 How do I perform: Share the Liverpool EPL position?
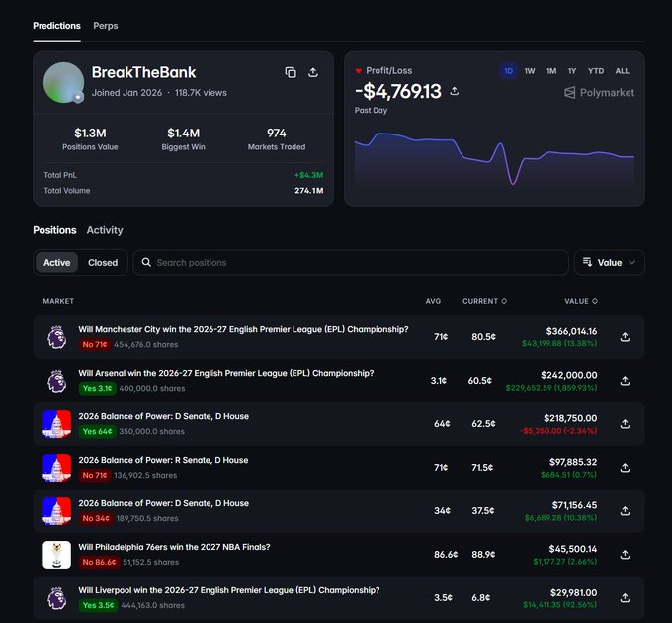[x=625, y=597]
